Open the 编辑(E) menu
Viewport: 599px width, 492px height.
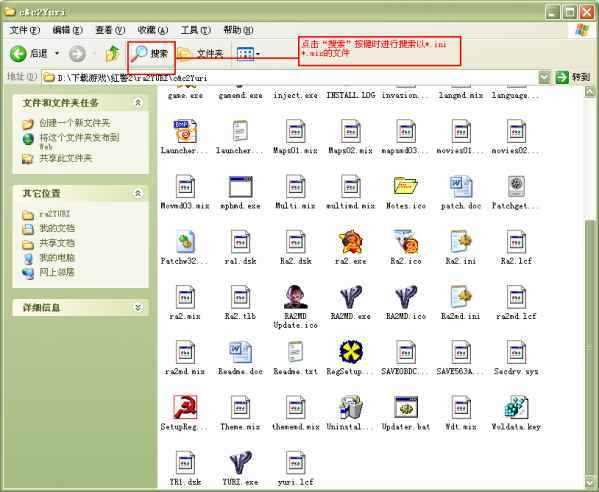(x=67, y=30)
